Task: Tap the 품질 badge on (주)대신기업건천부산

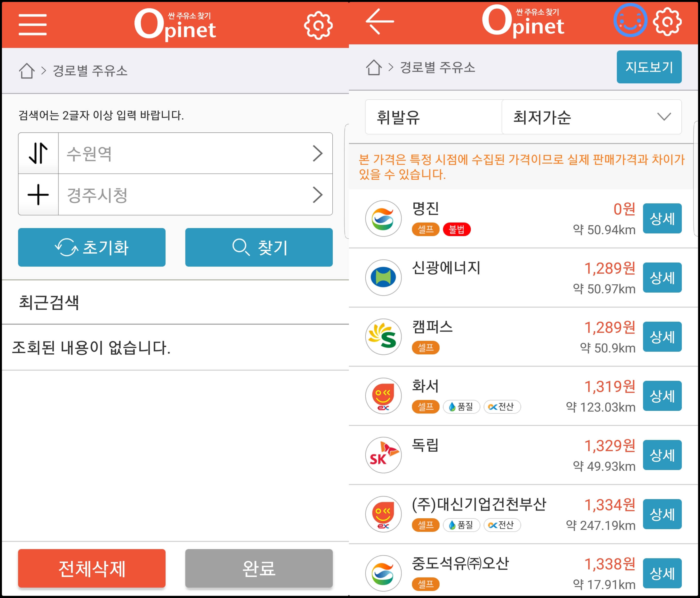Action: tap(461, 525)
